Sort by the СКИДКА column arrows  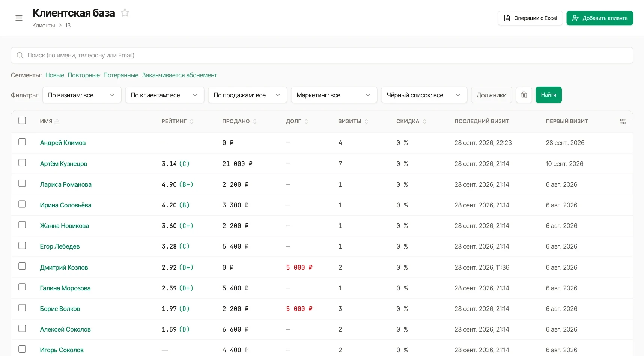424,121
